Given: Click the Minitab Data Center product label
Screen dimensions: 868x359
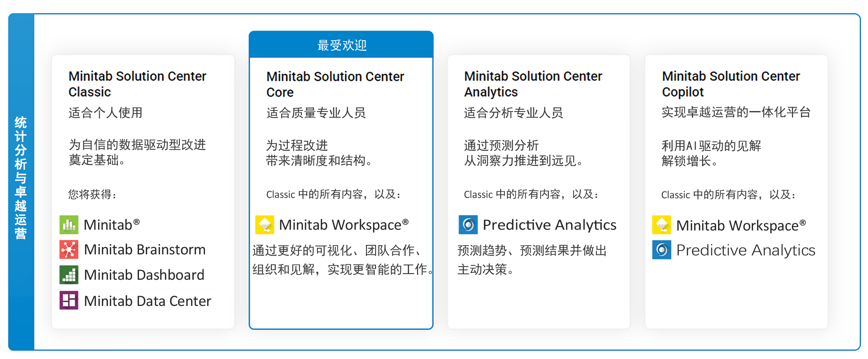Looking at the screenshot, I should coord(148,301).
